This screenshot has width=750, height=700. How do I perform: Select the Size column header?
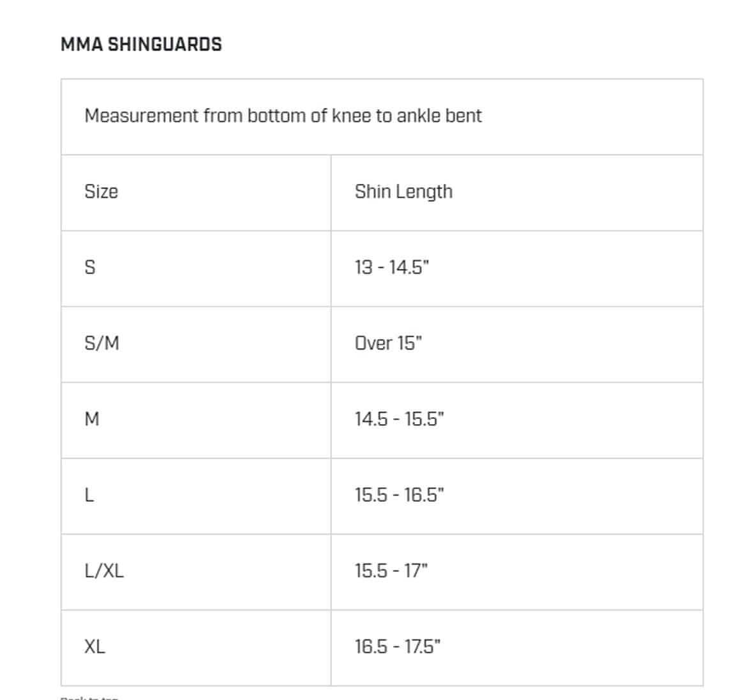tap(101, 192)
